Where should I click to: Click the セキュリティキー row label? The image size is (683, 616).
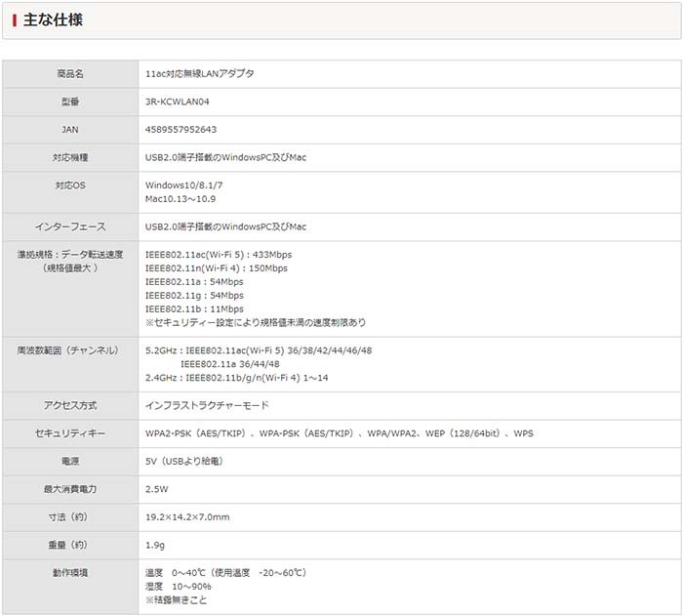pyautogui.click(x=70, y=432)
